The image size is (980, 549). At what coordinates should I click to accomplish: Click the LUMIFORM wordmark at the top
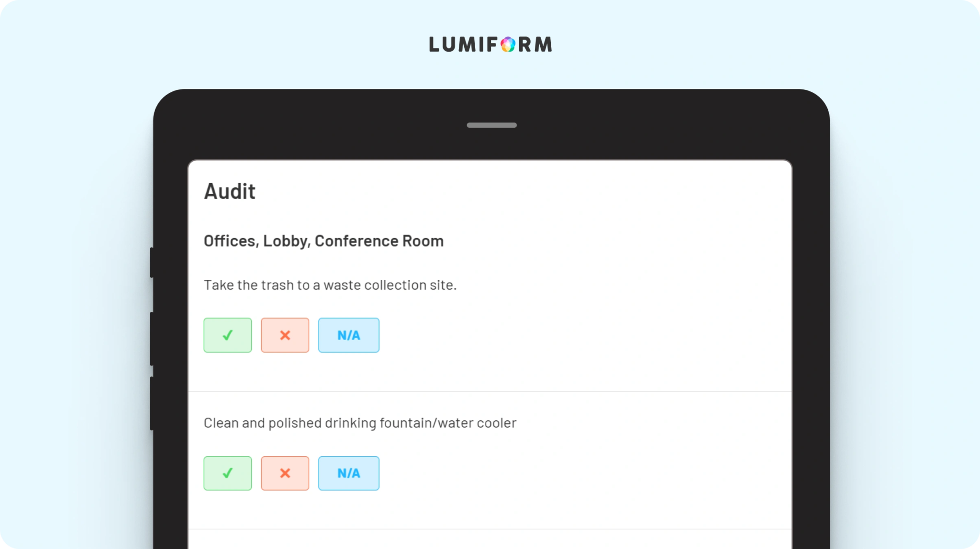490,44
